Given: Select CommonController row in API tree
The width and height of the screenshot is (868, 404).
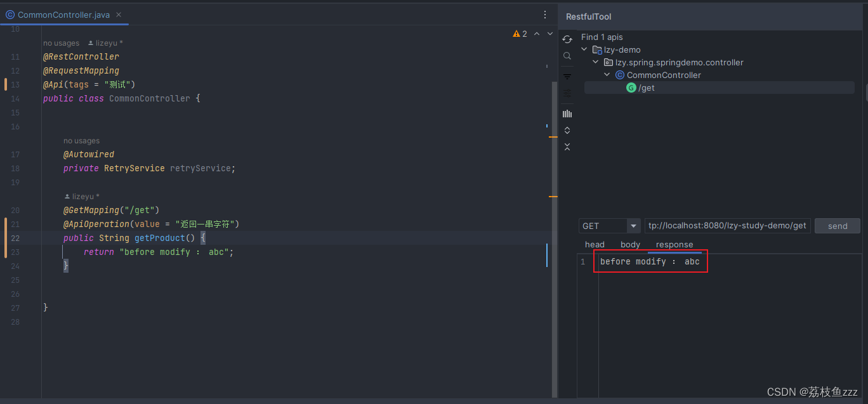Looking at the screenshot, I should tap(664, 75).
